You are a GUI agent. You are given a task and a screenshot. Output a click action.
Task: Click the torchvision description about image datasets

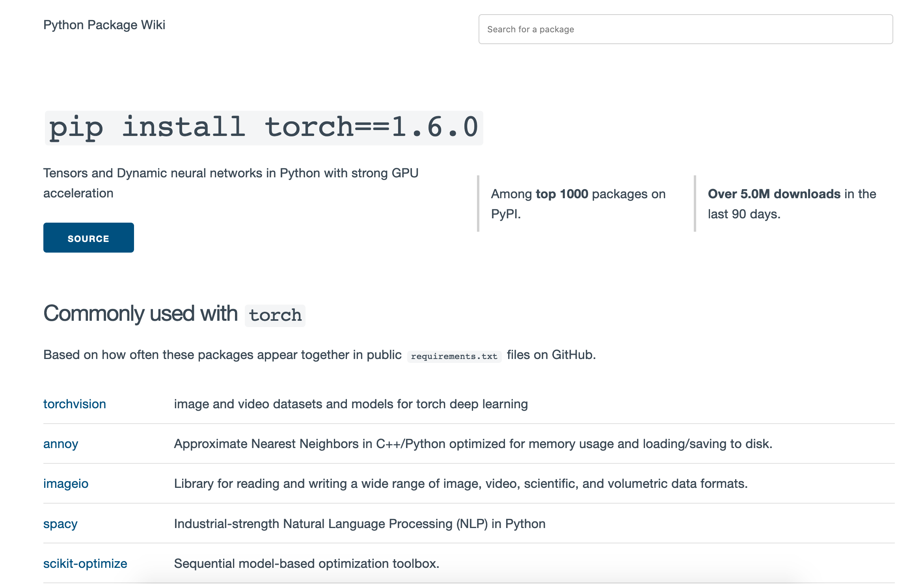point(351,404)
